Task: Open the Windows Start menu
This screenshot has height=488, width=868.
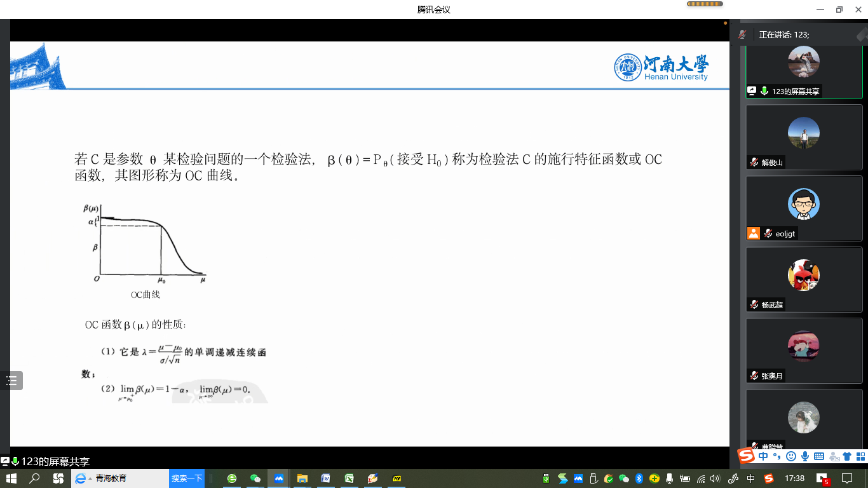Action: click(11, 478)
